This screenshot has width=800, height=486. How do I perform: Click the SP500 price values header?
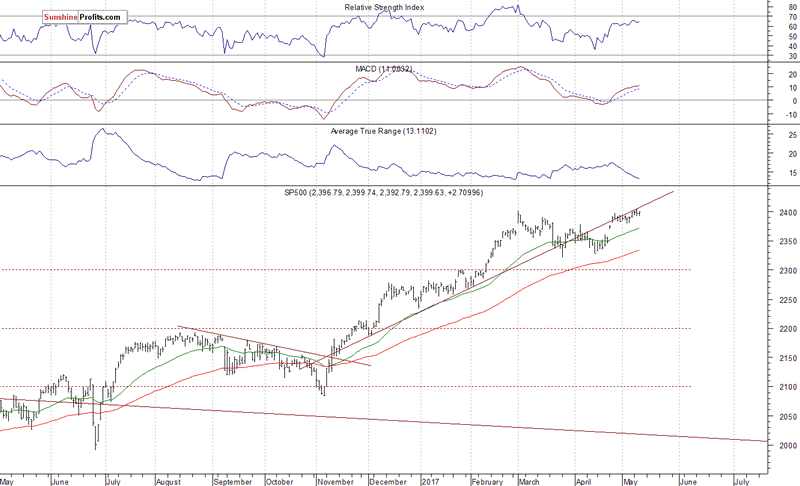pyautogui.click(x=384, y=192)
